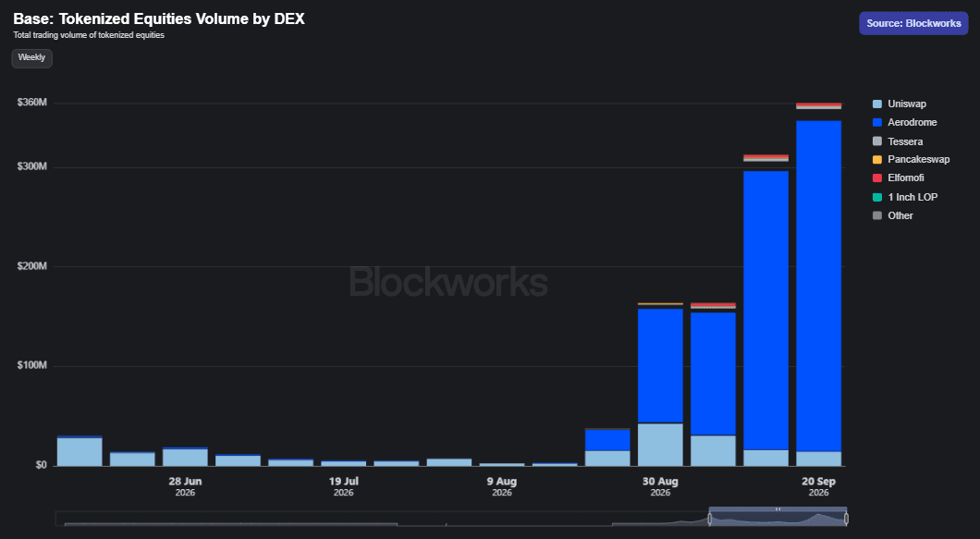The width and height of the screenshot is (980, 539).
Task: Toggle Aerodrome series in legend
Action: click(x=904, y=123)
